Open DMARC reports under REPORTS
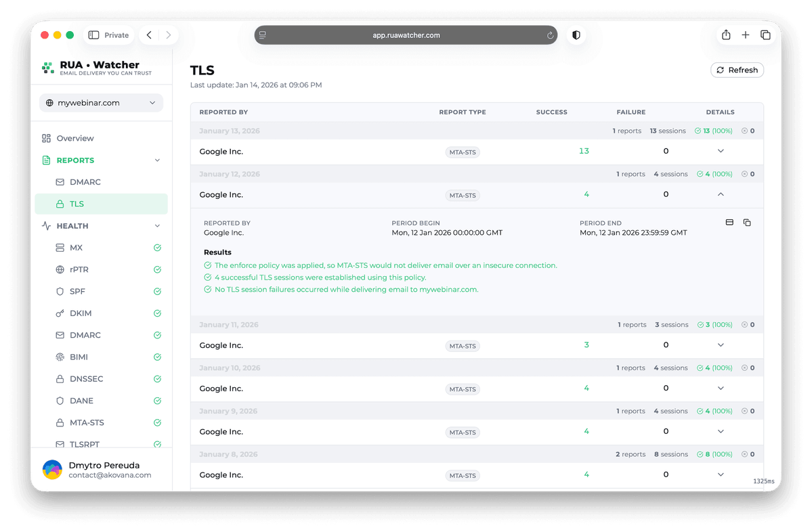 (x=85, y=182)
